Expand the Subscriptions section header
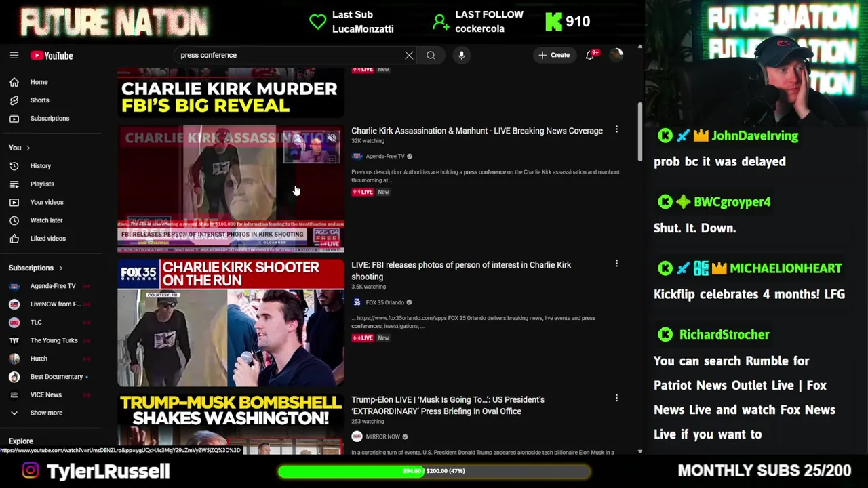Viewport: 868px width, 488px height. (35, 268)
